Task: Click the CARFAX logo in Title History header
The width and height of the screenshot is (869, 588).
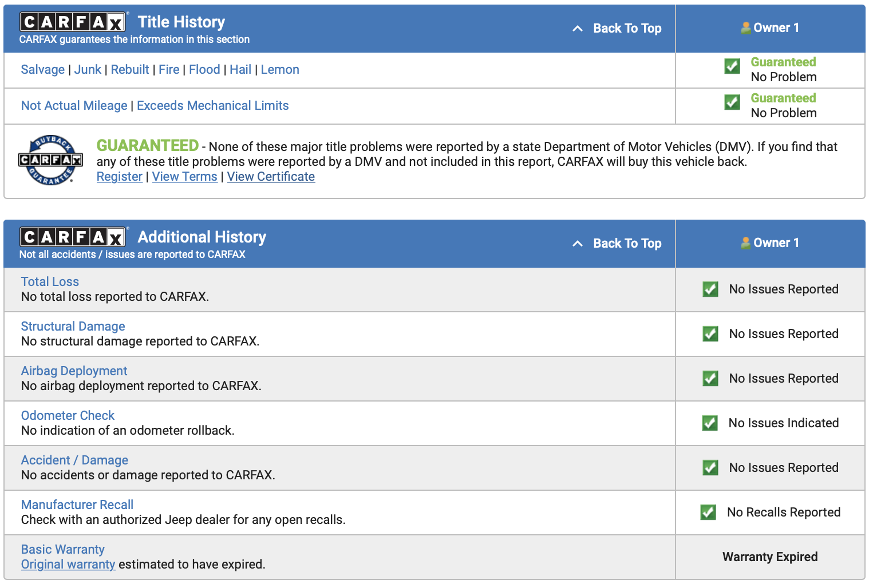Action: point(73,22)
